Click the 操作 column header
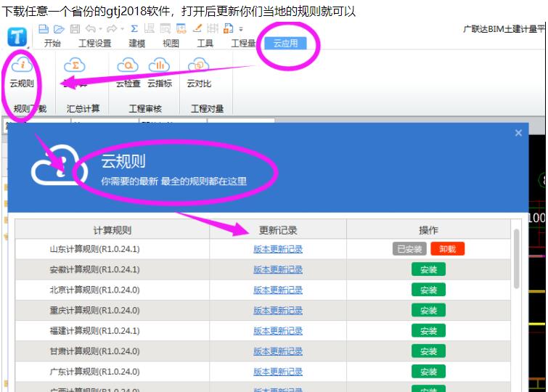The width and height of the screenshot is (548, 392). pos(428,230)
